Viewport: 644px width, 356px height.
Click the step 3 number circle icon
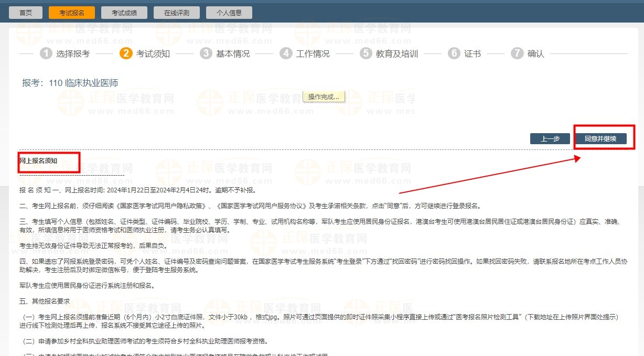coord(206,53)
